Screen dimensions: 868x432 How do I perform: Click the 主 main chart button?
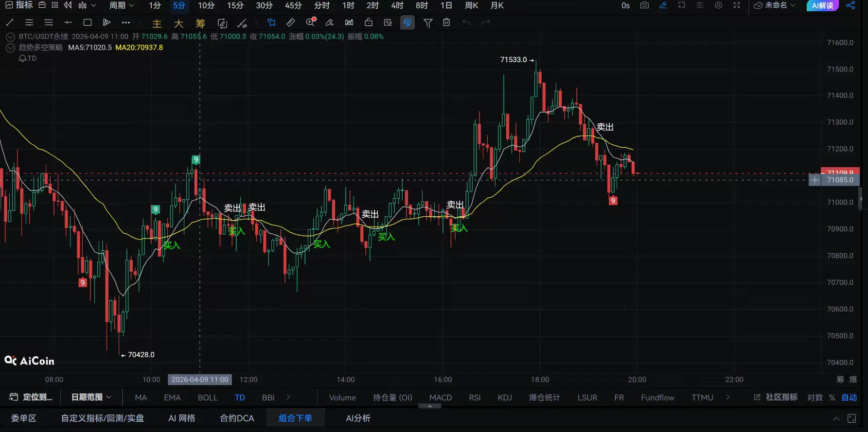tap(157, 23)
